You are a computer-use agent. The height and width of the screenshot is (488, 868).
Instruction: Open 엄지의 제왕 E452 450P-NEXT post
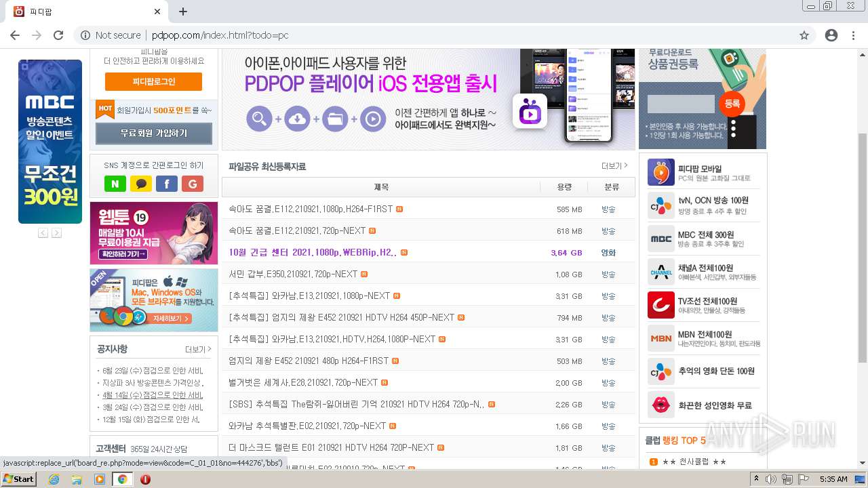(342, 318)
